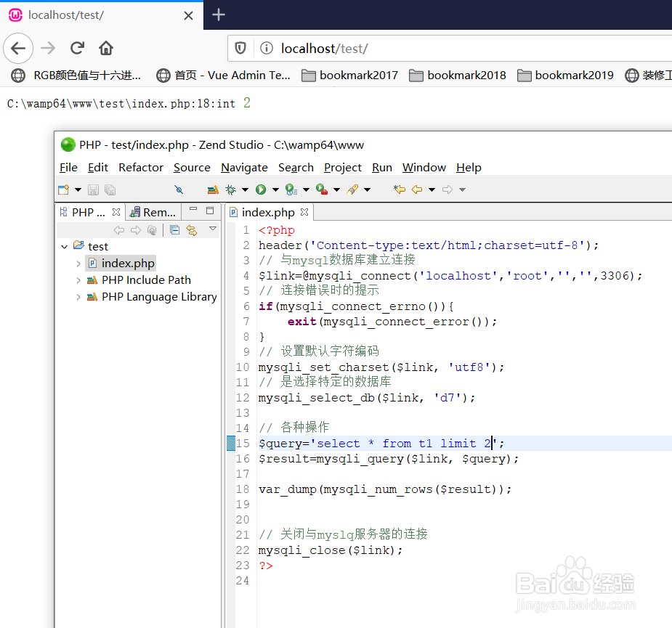Open the bookmark2018 bookmarks folder
This screenshot has height=628, width=672.
coord(458,76)
